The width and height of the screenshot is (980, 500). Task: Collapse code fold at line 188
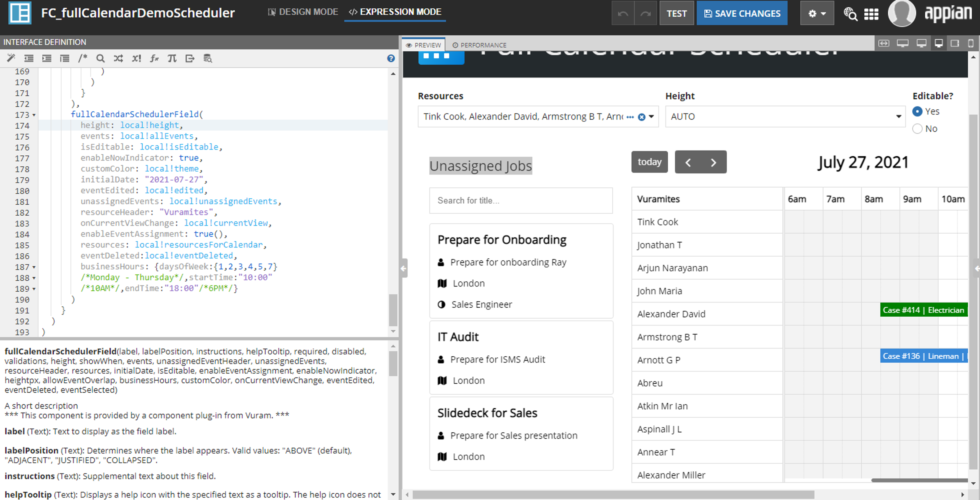34,278
